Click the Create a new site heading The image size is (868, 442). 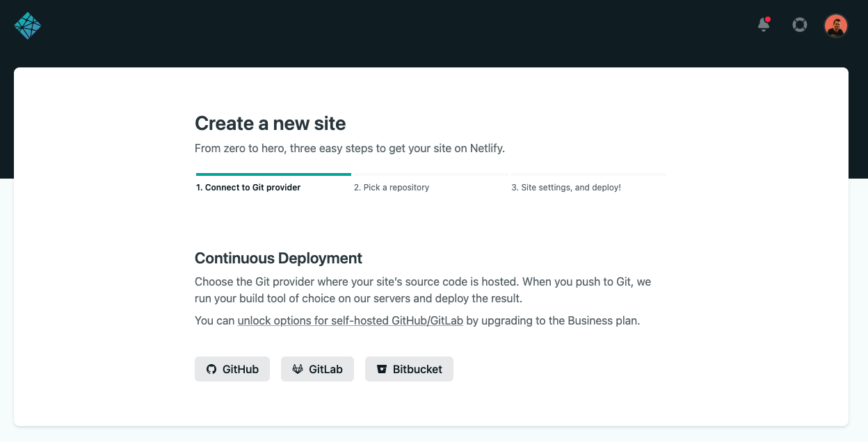(x=270, y=124)
